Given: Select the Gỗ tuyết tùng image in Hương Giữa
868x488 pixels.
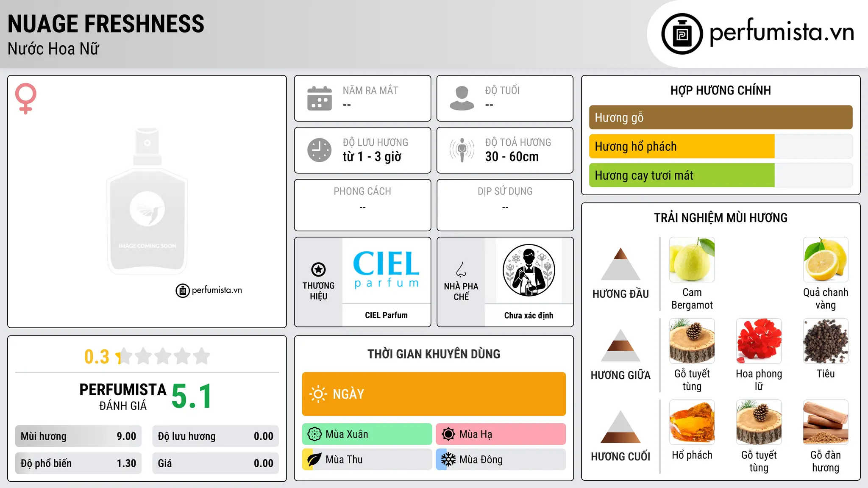Looking at the screenshot, I should tap(692, 341).
